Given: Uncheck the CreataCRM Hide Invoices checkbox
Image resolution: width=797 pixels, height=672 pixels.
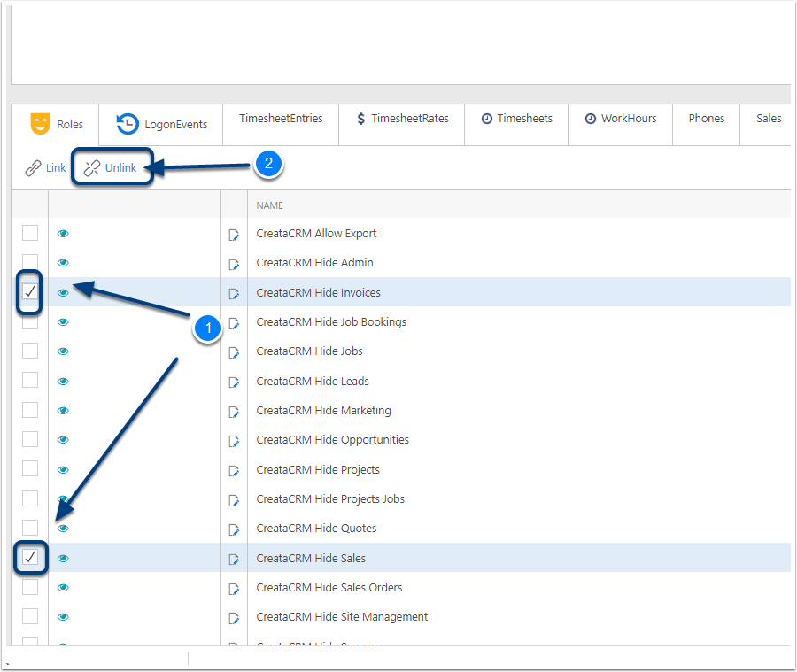Looking at the screenshot, I should click(x=30, y=292).
